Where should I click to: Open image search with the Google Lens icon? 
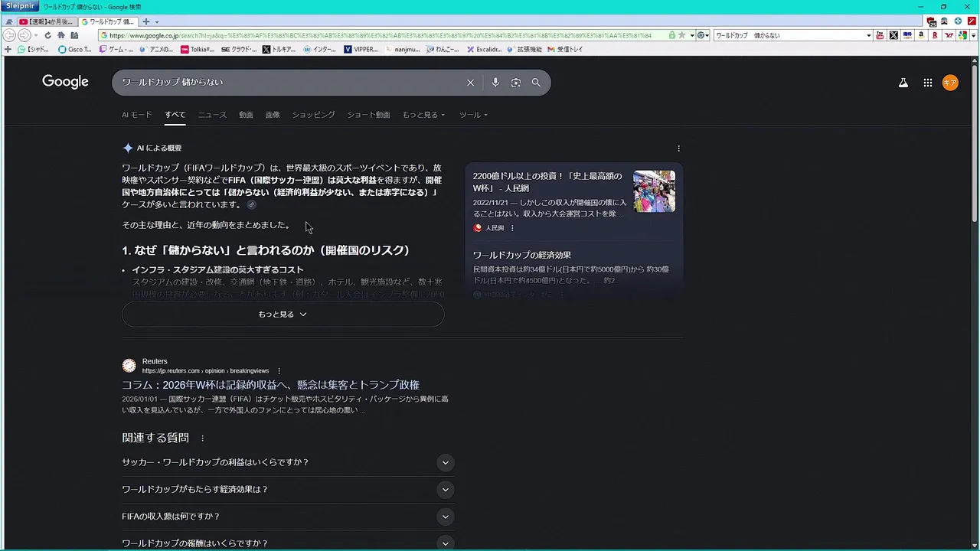(516, 83)
